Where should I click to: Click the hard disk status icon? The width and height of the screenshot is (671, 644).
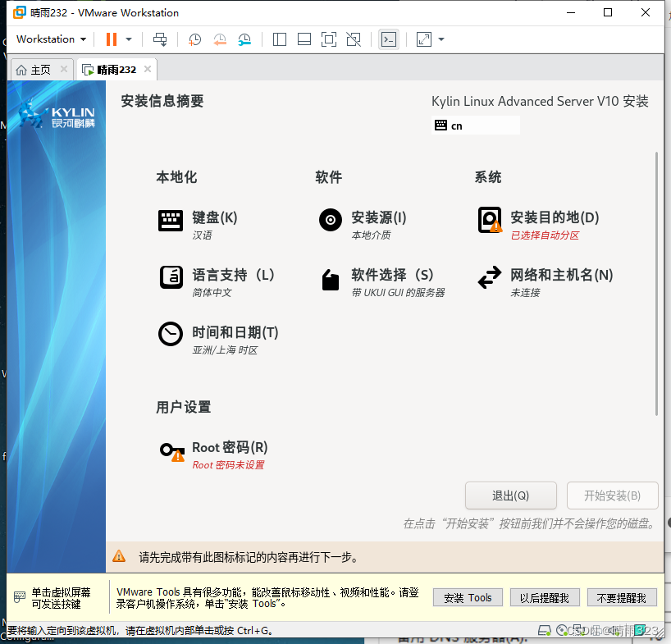click(544, 630)
